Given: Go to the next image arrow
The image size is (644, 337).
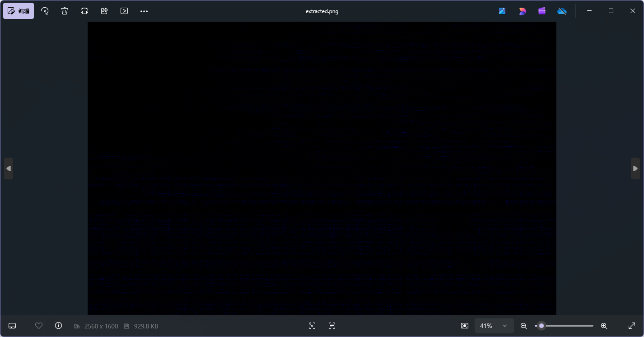Looking at the screenshot, I should 635,168.
